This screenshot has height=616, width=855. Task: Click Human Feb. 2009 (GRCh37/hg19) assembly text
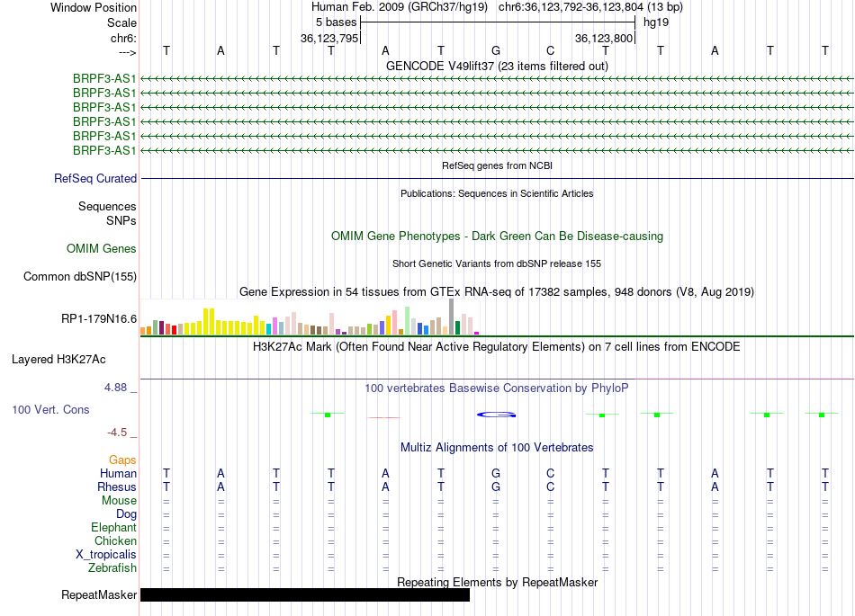[x=399, y=7]
